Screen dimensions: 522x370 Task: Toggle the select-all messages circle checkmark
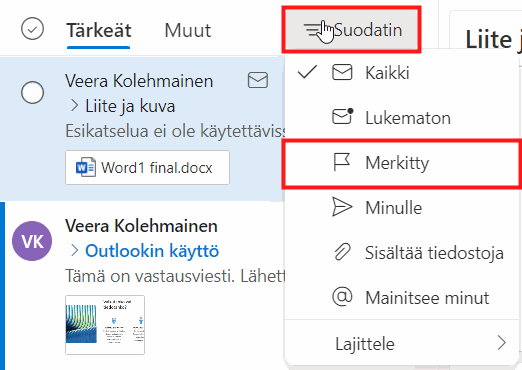coord(32,29)
